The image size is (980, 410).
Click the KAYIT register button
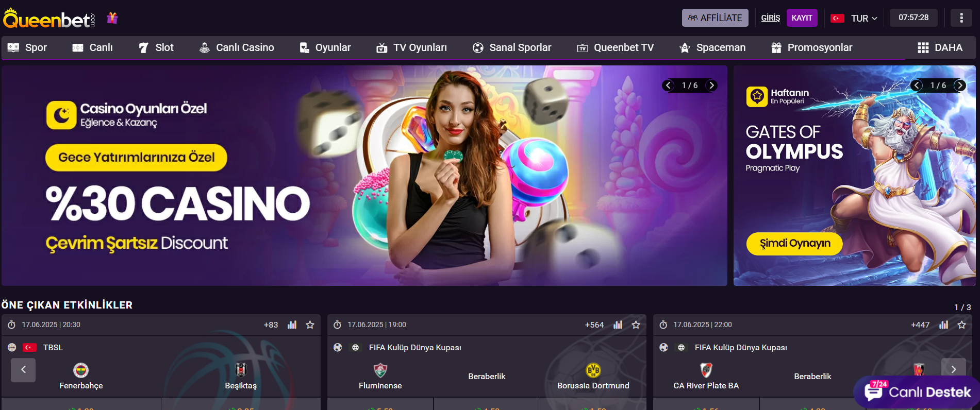click(x=802, y=18)
